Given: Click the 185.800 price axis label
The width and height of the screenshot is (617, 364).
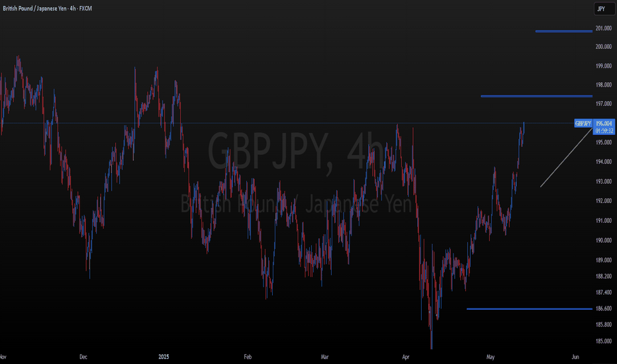Looking at the screenshot, I should (x=604, y=325).
